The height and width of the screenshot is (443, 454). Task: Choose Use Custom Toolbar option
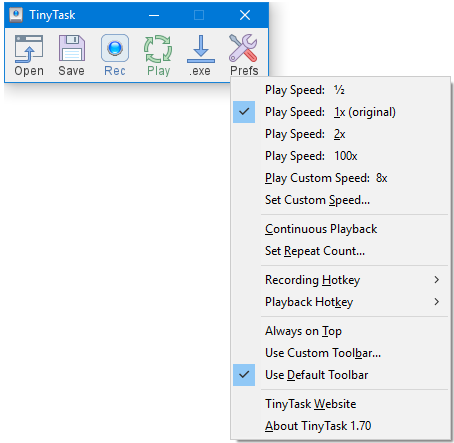(x=340, y=353)
